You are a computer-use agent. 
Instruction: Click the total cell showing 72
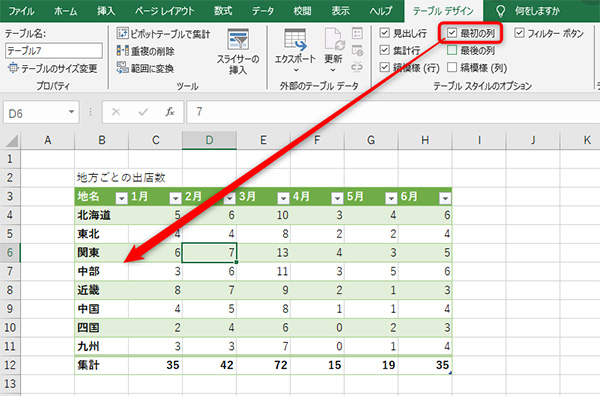[263, 365]
